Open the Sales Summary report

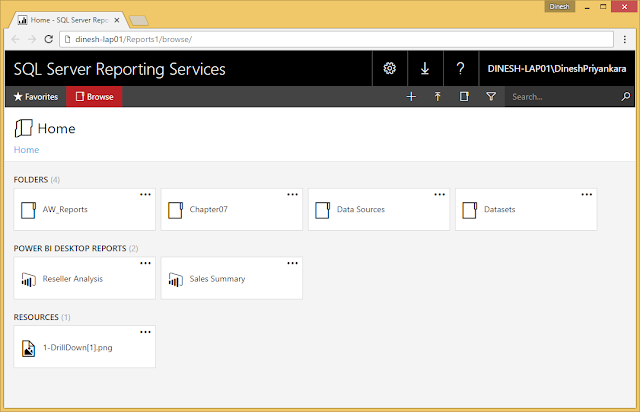tap(232, 278)
